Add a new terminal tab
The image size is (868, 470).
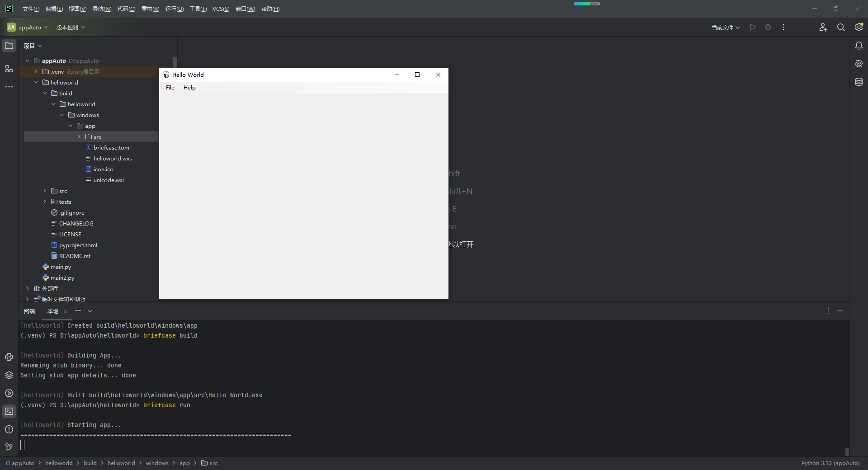78,311
